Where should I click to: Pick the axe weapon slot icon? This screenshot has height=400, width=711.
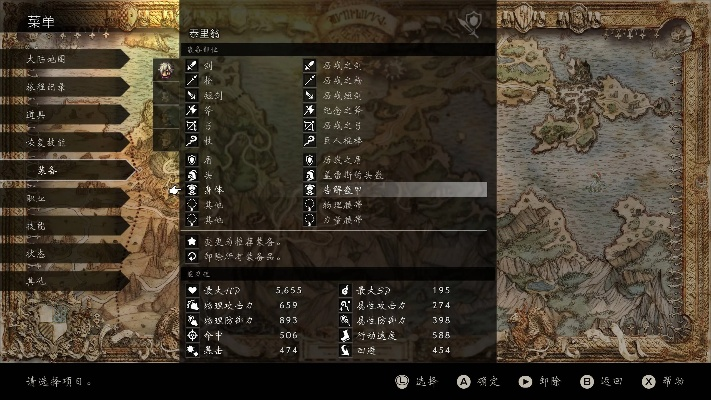[x=192, y=110]
